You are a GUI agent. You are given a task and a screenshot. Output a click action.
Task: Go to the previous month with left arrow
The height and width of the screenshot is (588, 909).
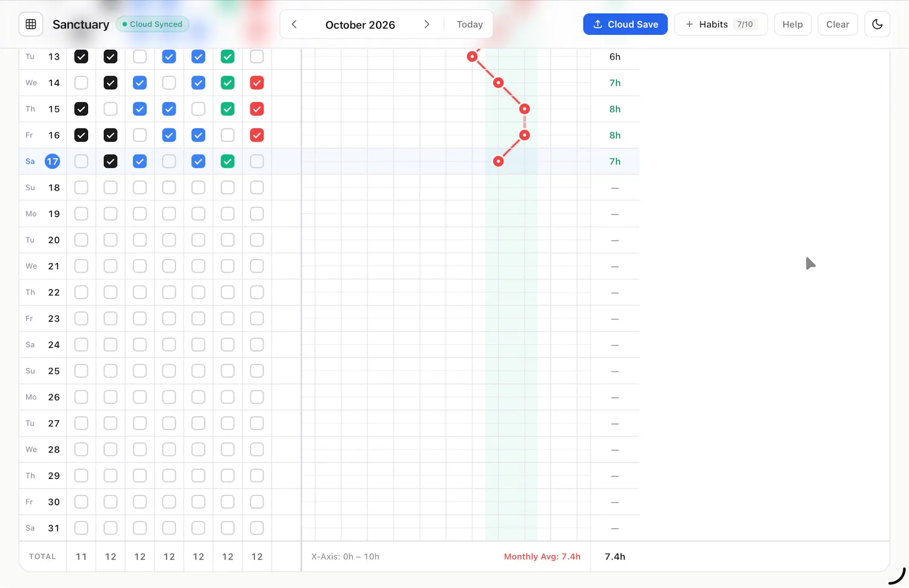(294, 24)
